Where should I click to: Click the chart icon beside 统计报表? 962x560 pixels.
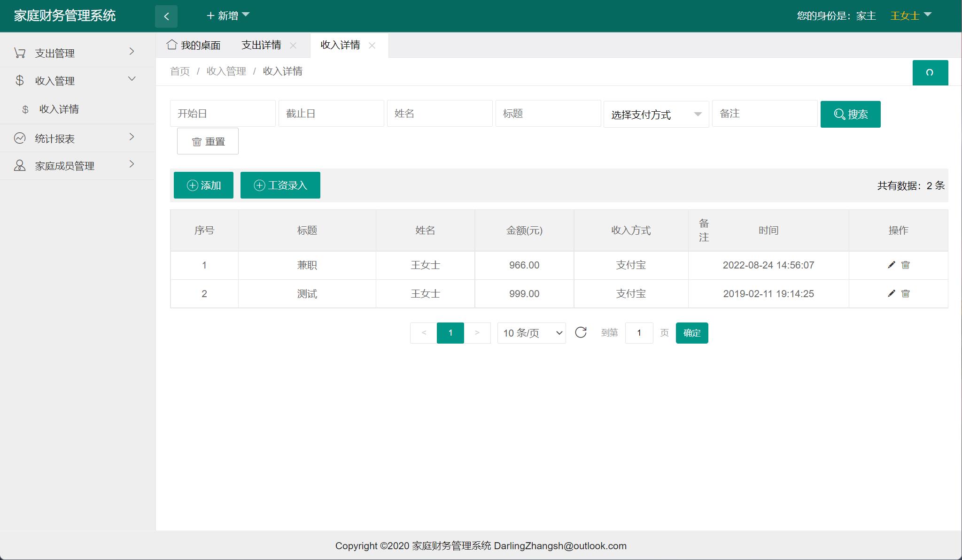coord(19,138)
